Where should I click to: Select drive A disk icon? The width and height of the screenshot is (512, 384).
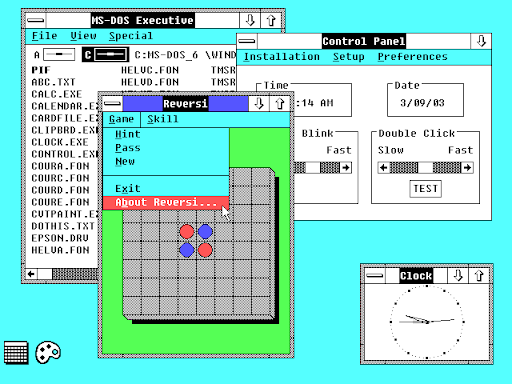pyautogui.click(x=59, y=54)
